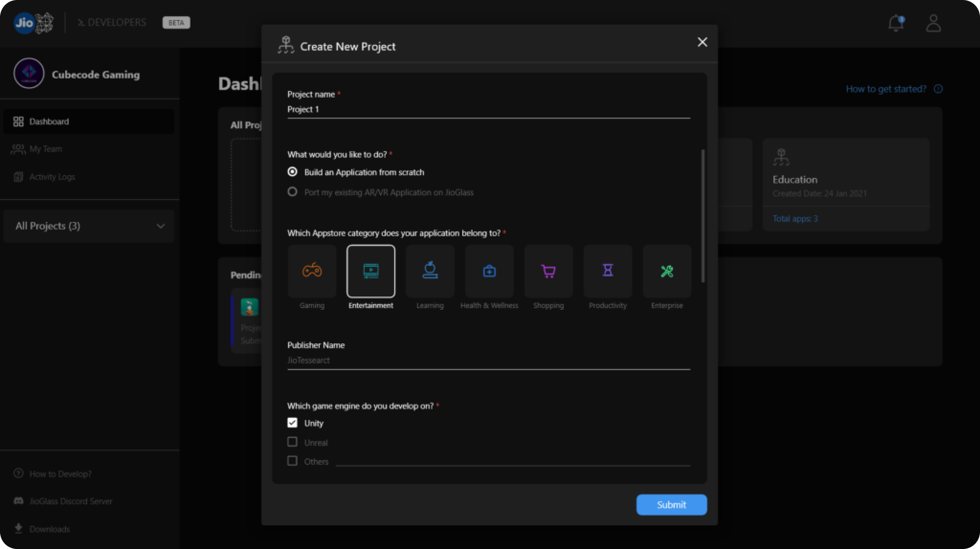Select Port my existing AR/VR Application option
The image size is (980, 549).
[x=292, y=192]
